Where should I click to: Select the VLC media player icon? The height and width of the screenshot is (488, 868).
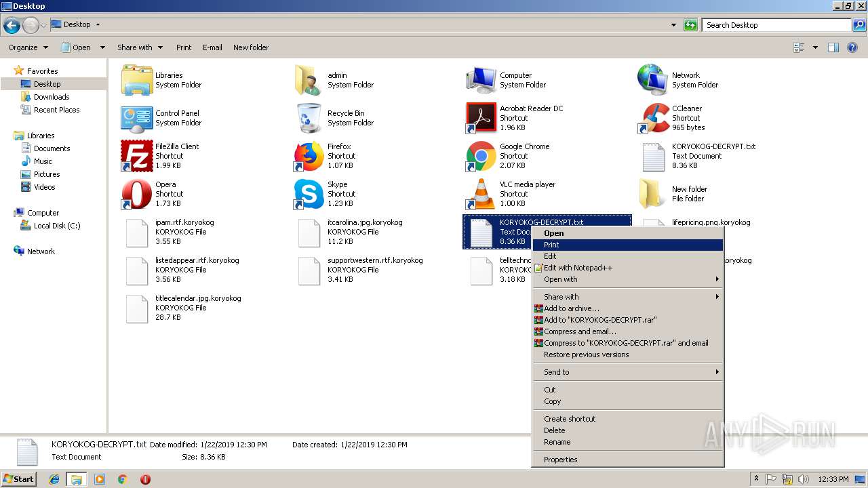[x=481, y=194]
